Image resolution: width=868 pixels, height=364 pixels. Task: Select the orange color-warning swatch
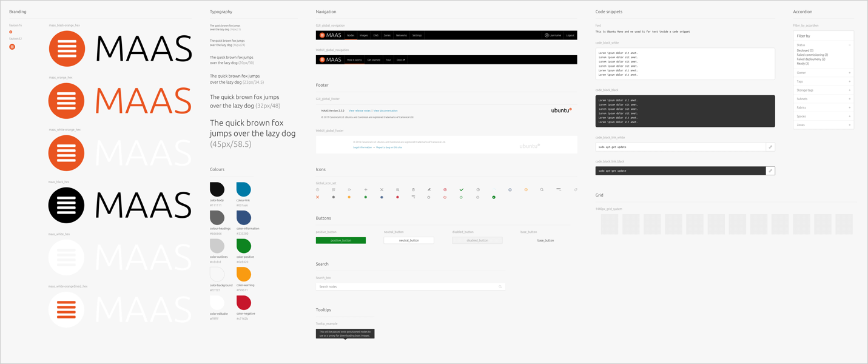tap(243, 274)
